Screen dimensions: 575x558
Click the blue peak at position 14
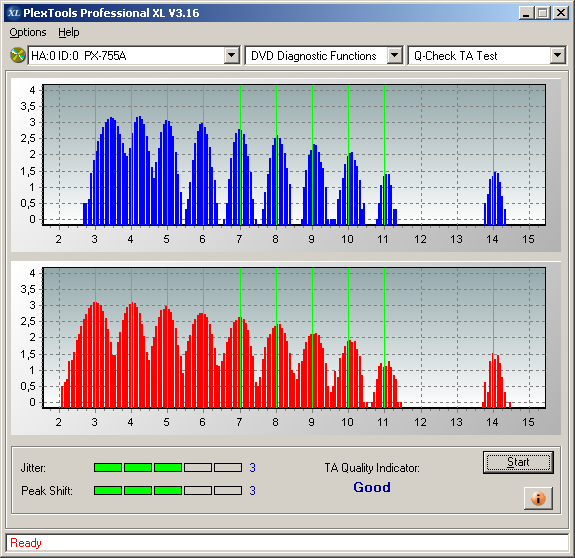pos(495,198)
